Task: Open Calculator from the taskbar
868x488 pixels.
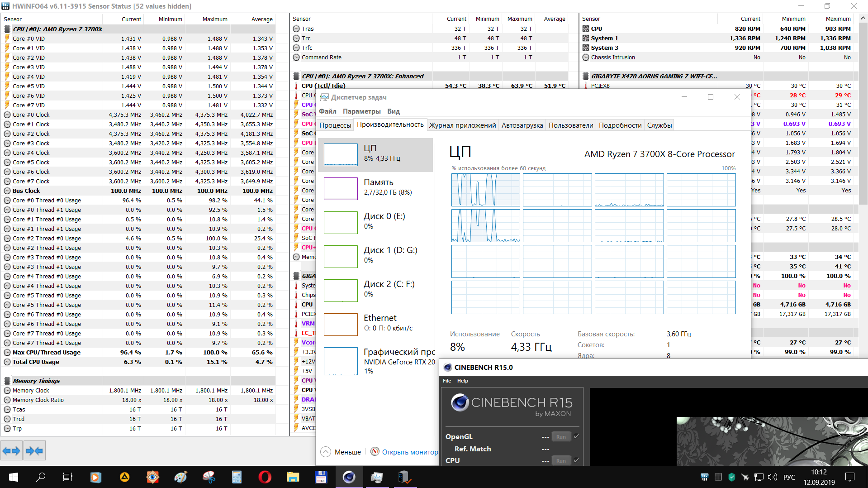Action: pos(237,477)
